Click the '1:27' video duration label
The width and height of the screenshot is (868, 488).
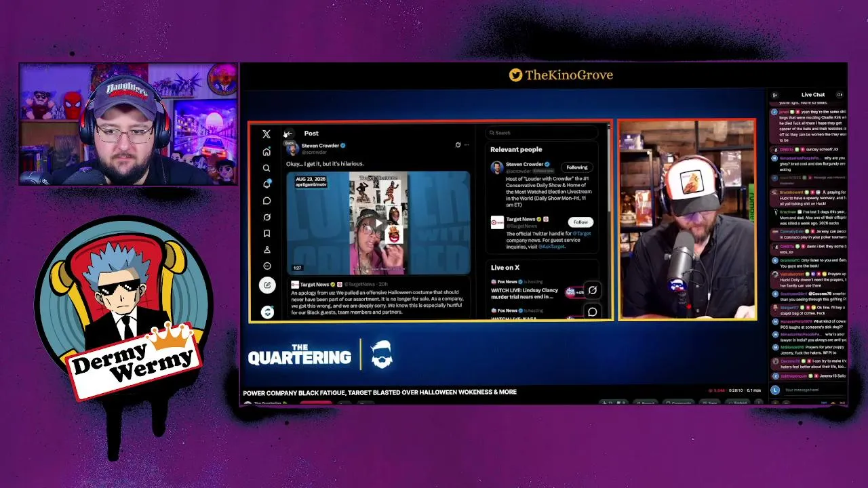click(297, 268)
